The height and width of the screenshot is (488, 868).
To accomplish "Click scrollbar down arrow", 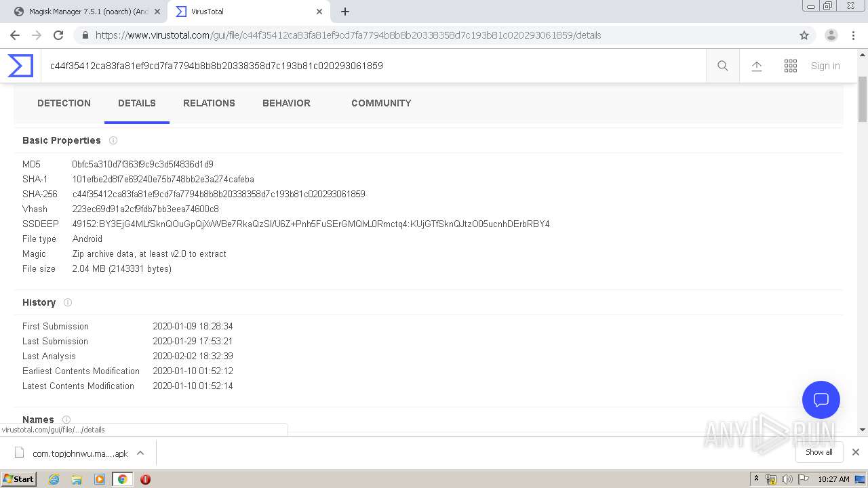I will 863,430.
